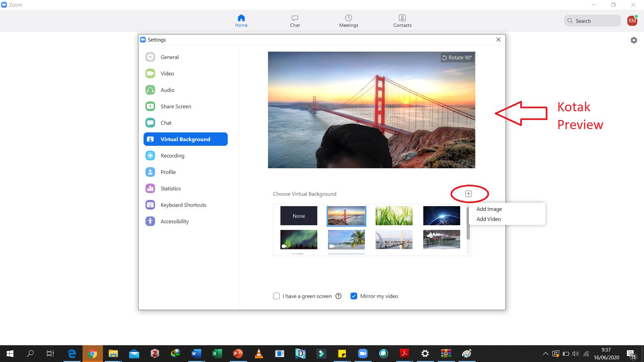The image size is (644, 362).
Task: Select the None background option
Action: (299, 216)
